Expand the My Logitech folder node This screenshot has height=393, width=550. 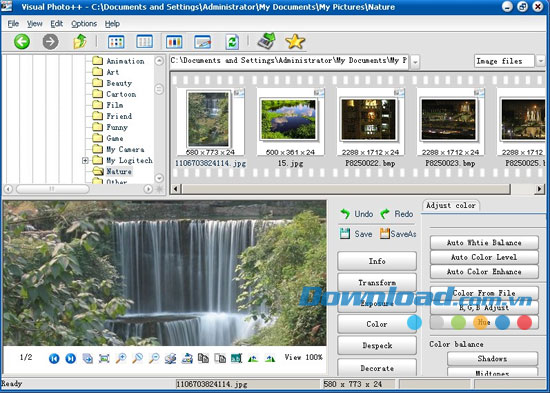85,161
